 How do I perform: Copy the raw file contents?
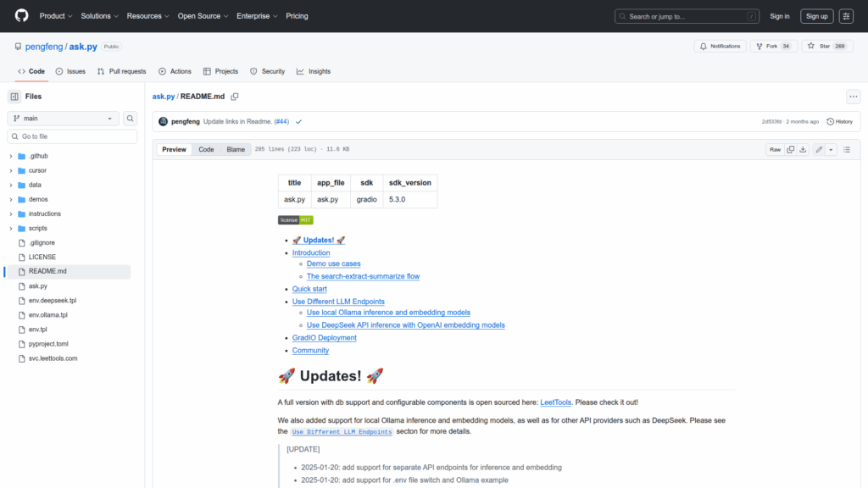coord(791,149)
